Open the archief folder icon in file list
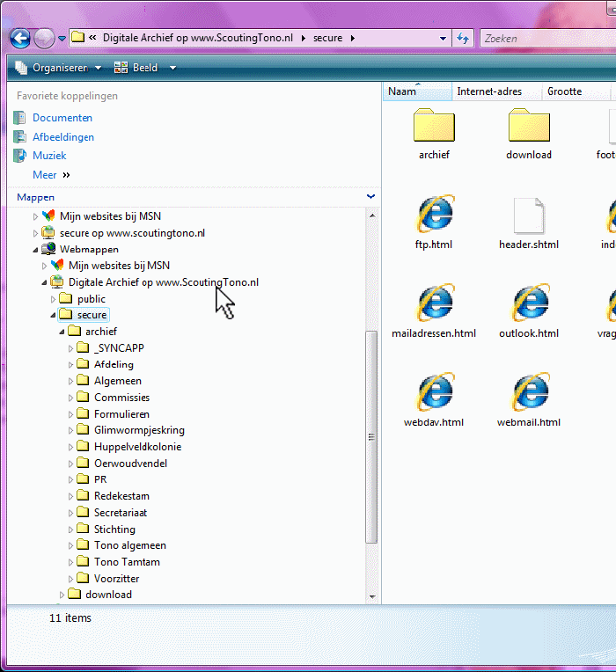Viewport: 616px width, 672px height. [433, 127]
